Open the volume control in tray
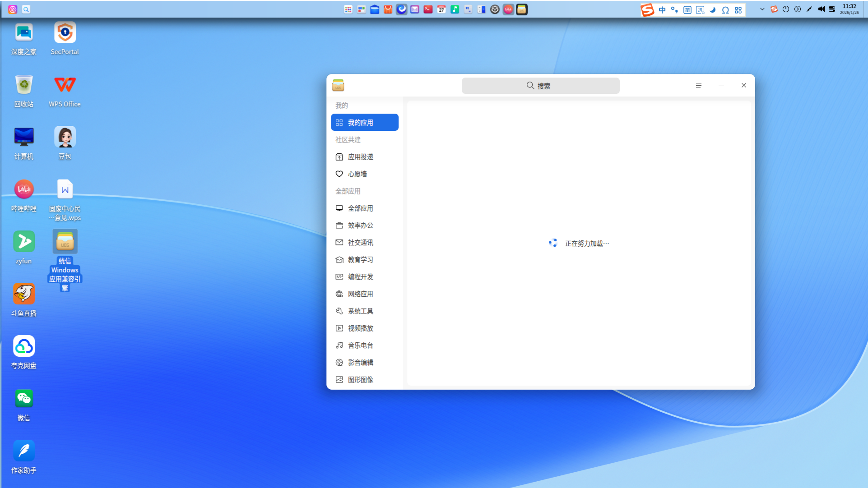The image size is (868, 488). pos(821,9)
